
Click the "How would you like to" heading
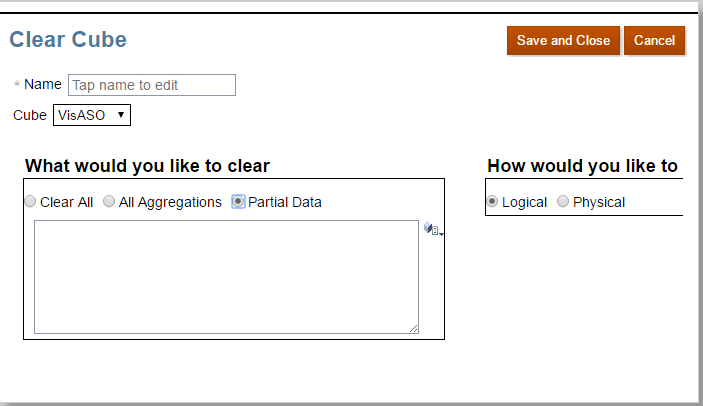[x=582, y=166]
